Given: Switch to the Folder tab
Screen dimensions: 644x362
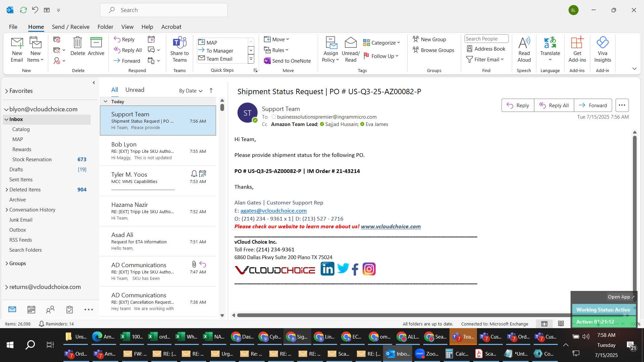Looking at the screenshot, I should (x=105, y=27).
